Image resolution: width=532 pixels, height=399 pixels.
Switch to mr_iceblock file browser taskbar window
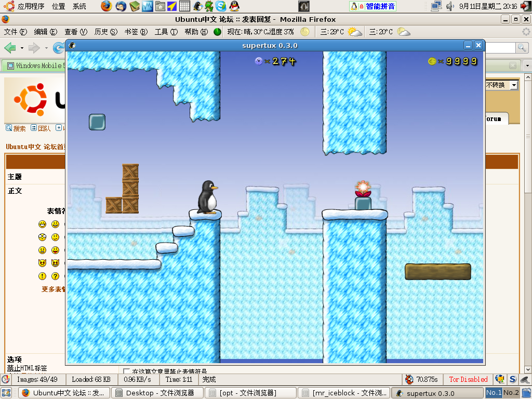click(344, 393)
